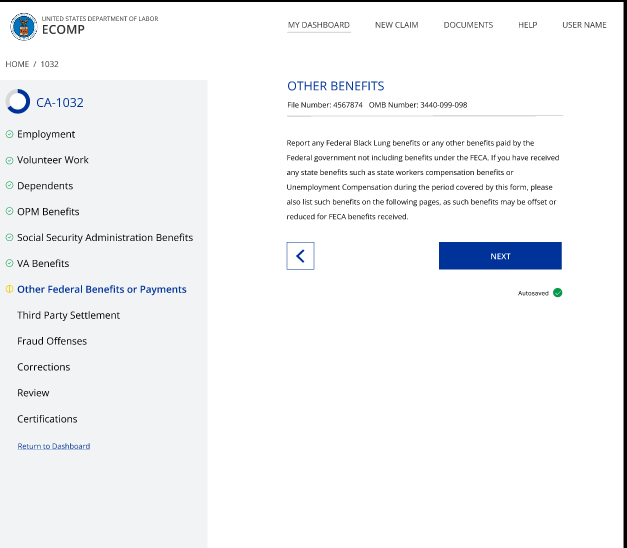Click the File Number 4567874 text
The height and width of the screenshot is (548, 627).
tap(325, 105)
